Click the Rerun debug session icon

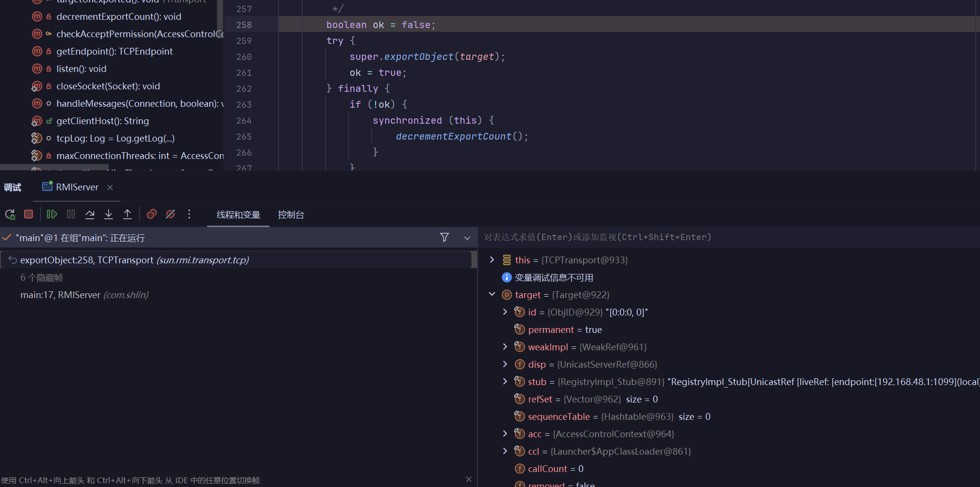point(10,214)
